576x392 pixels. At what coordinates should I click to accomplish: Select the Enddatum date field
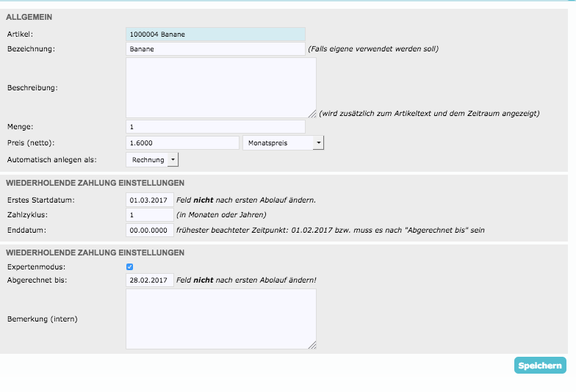point(150,230)
